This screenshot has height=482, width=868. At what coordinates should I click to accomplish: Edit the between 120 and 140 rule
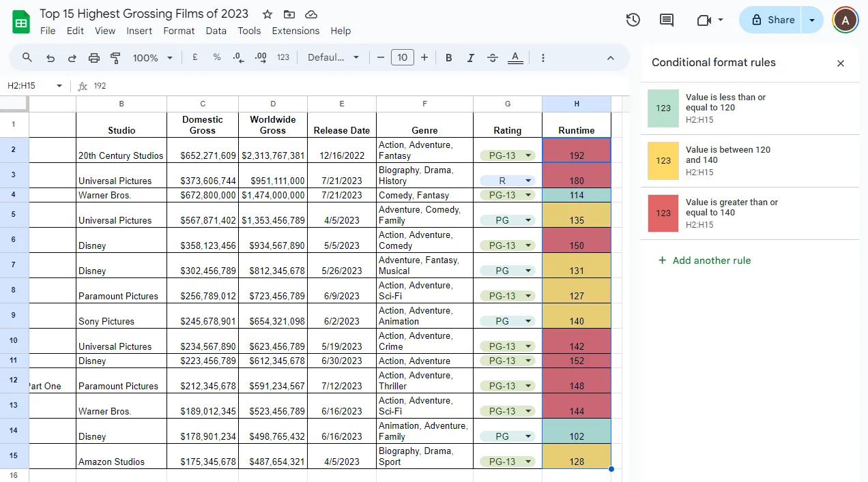(x=750, y=161)
